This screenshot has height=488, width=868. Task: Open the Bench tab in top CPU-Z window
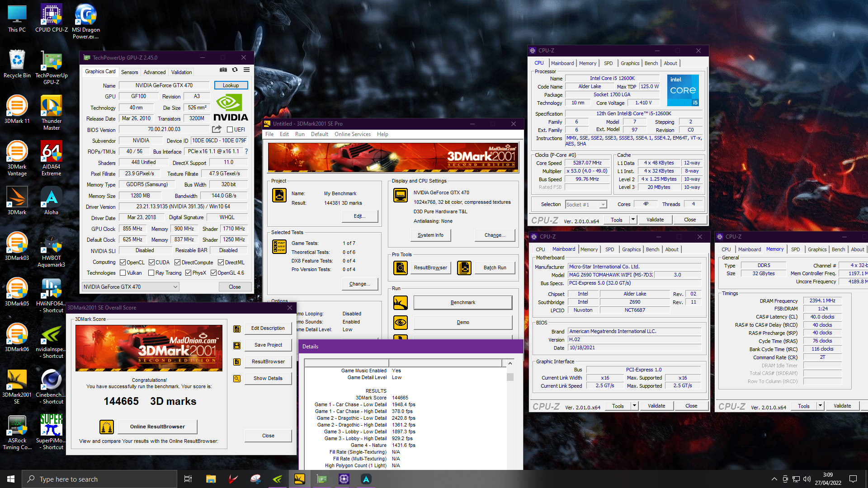click(651, 63)
